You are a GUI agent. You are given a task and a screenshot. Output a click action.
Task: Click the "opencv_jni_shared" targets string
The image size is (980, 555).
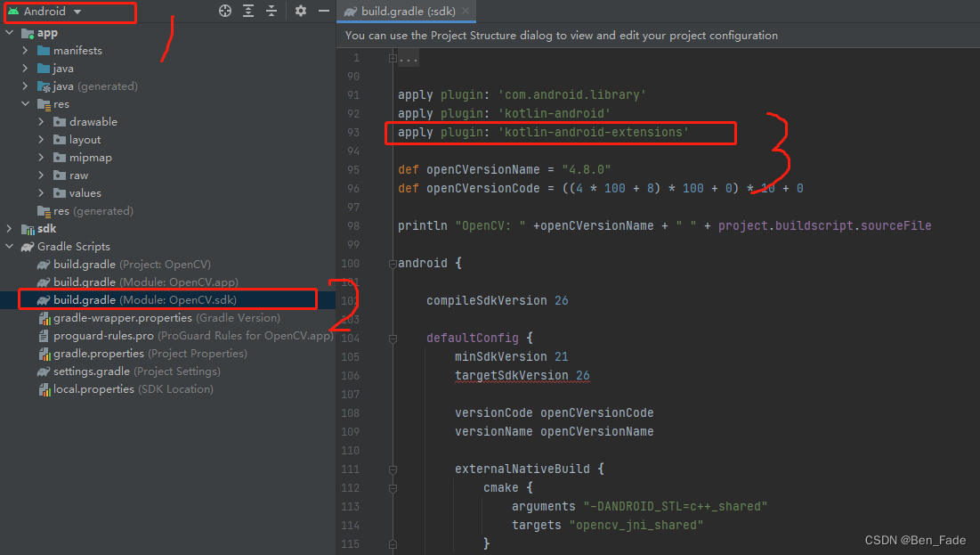coord(636,525)
